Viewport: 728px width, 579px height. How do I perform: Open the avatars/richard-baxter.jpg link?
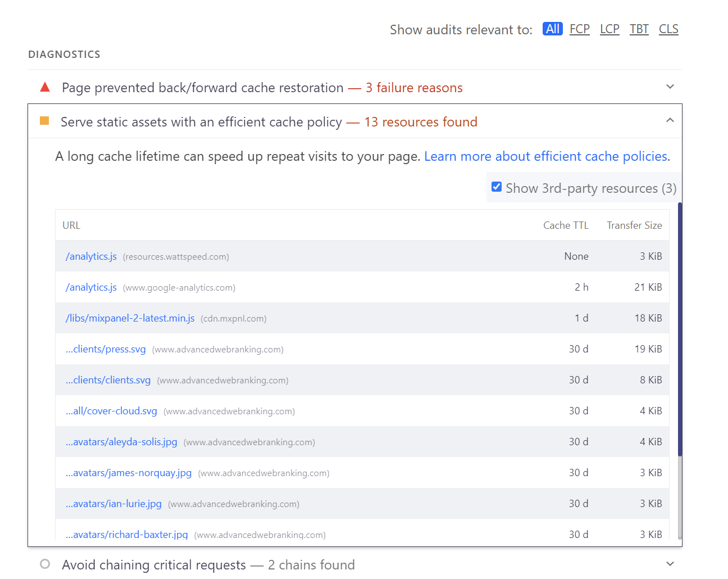coord(126,535)
